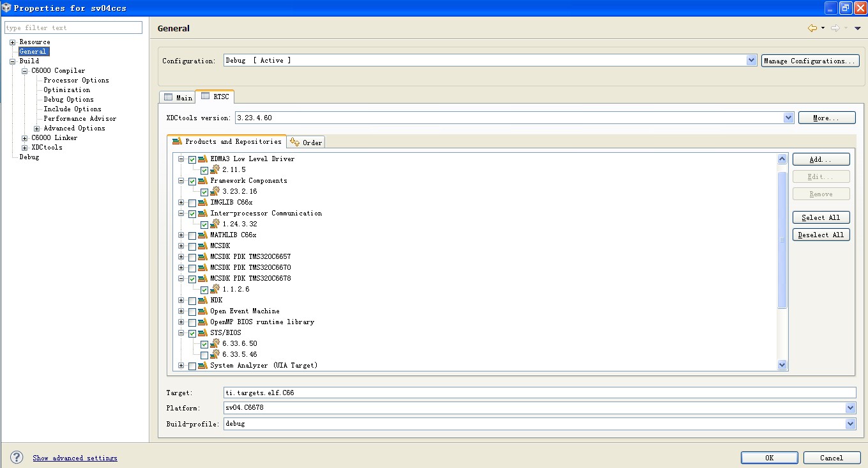Check the MCSDK PDK TMS320C6657 checkbox
This screenshot has width=868, height=468.
tap(192, 258)
